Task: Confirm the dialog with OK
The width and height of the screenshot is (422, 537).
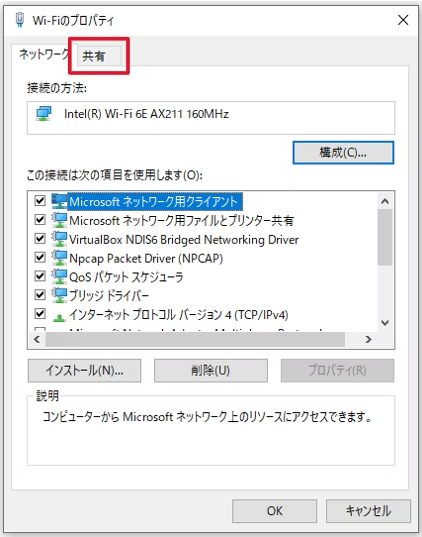Action: point(274,511)
